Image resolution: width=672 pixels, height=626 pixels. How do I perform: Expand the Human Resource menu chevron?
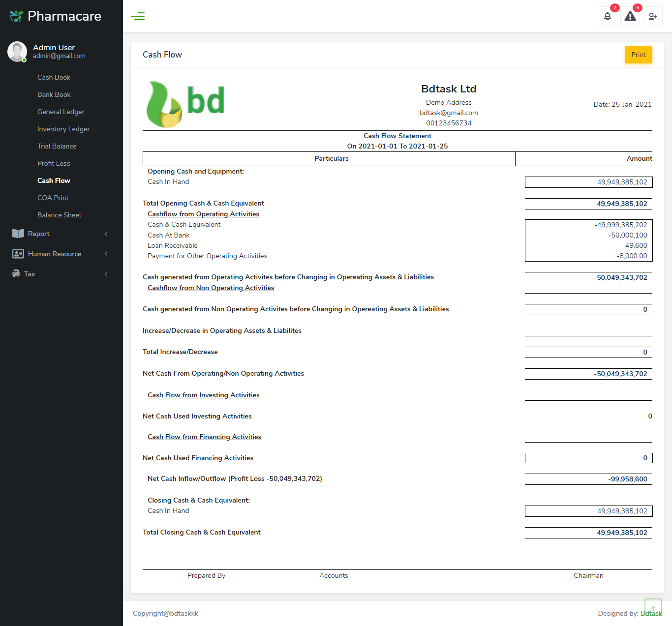coord(106,254)
